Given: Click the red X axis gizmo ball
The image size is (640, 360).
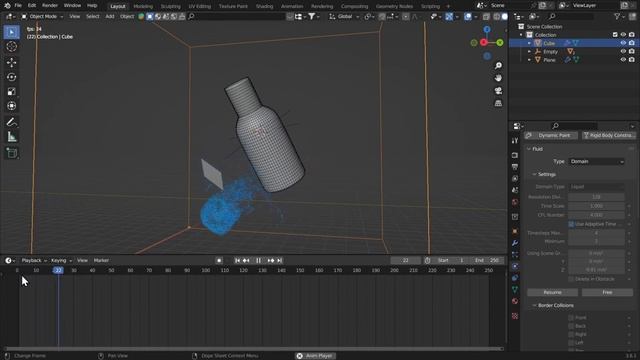Looking at the screenshot, I should (484, 42).
